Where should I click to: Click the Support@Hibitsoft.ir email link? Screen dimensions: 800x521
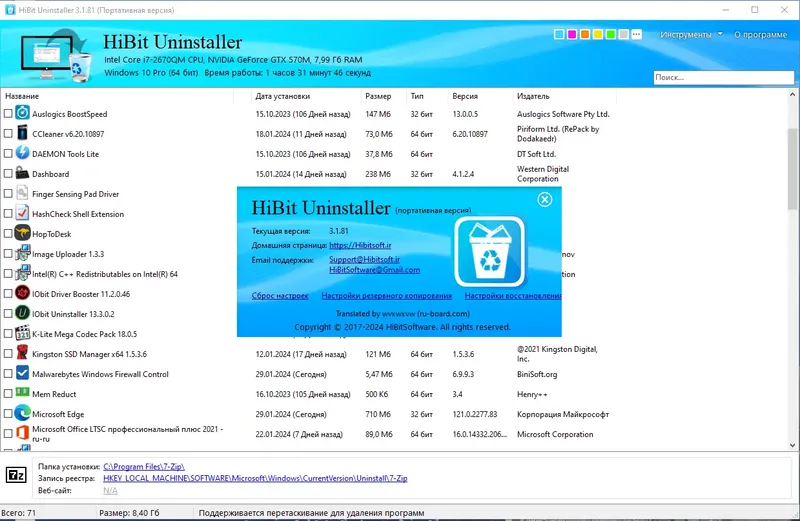(364, 259)
